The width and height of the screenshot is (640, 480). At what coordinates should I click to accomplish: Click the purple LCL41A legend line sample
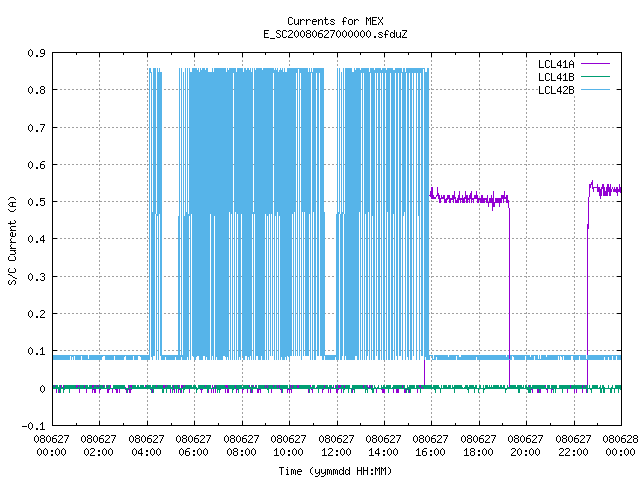pyautogui.click(x=595, y=64)
